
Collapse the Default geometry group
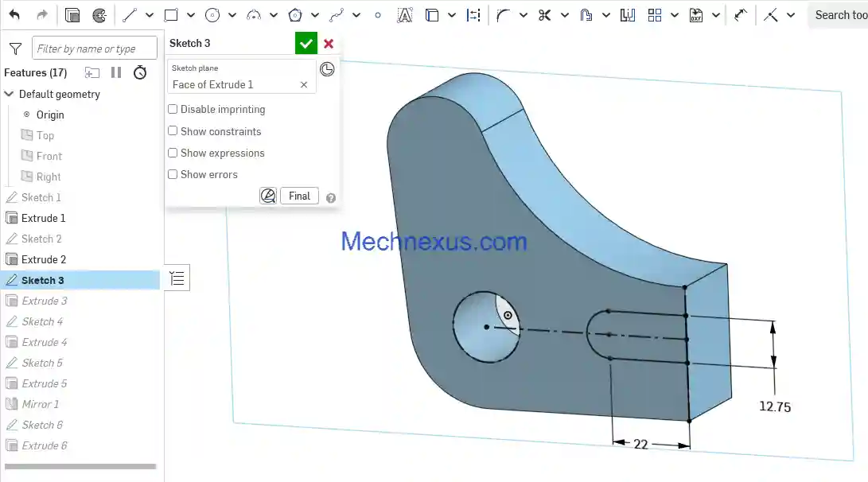(x=10, y=94)
